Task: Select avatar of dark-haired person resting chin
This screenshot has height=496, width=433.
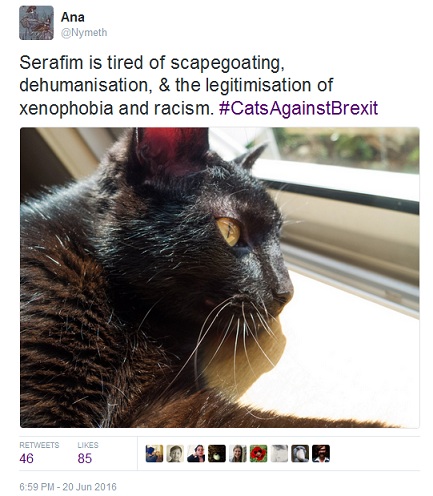Action: point(196,453)
